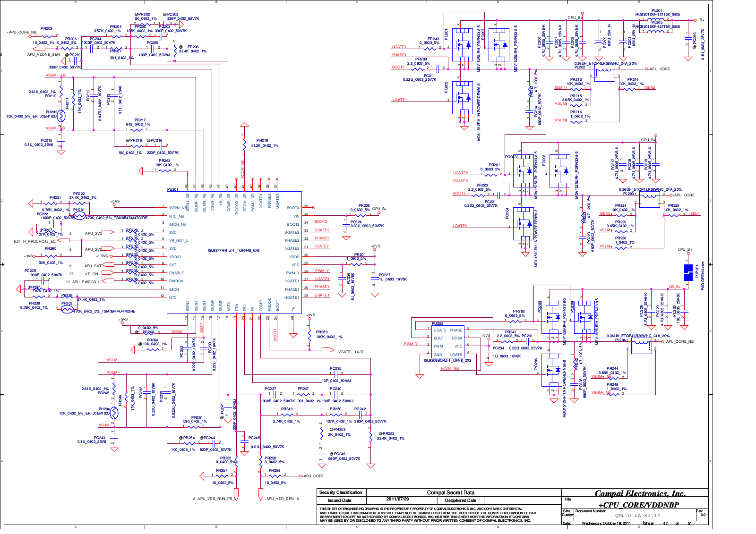Click the 'PU201' controller designator
This screenshot has height=534, width=756.
coord(172,189)
